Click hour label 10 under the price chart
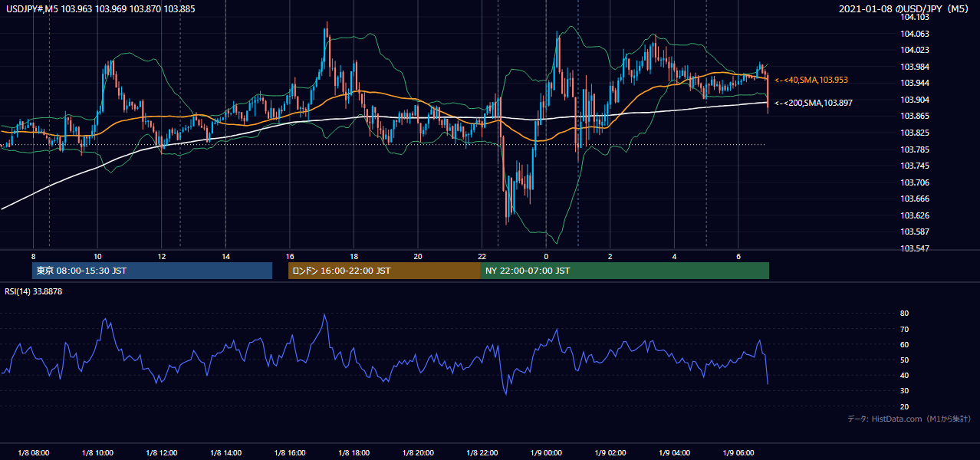Viewport: 980px width, 460px height. click(x=97, y=256)
